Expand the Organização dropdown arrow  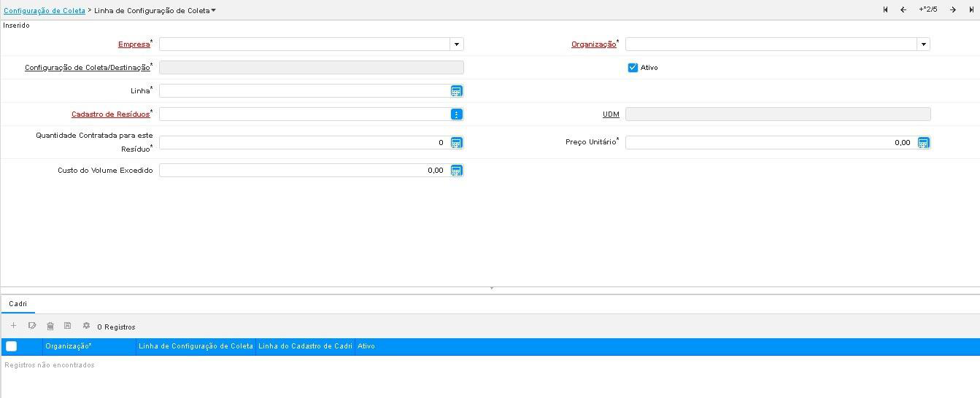pos(923,44)
